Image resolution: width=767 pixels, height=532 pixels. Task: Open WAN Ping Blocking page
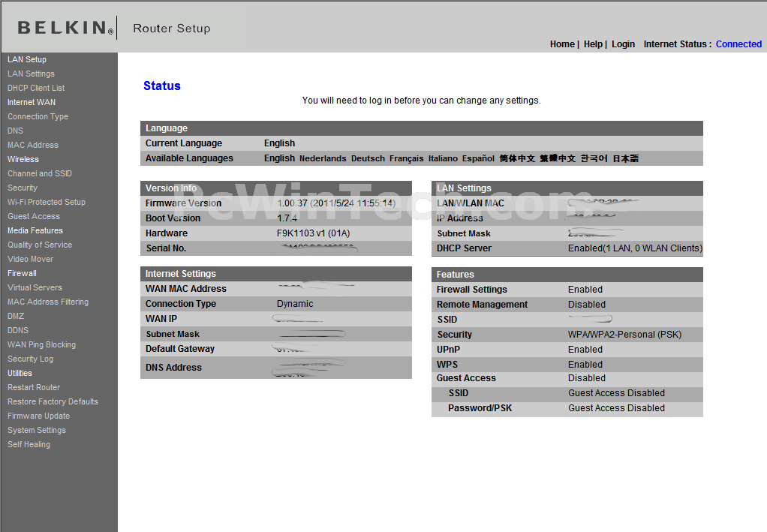[41, 344]
